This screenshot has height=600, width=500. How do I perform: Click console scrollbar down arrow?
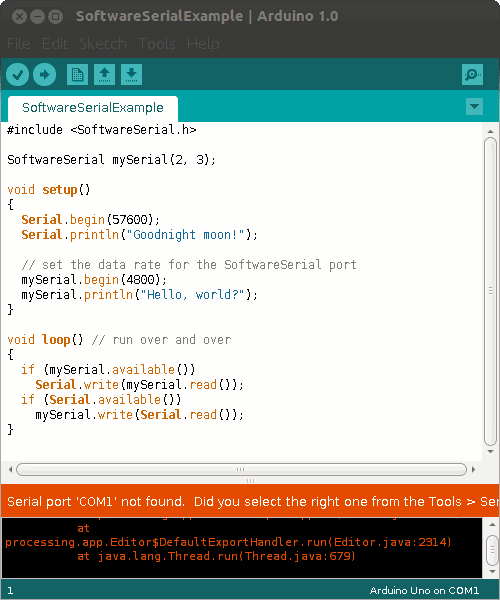coord(492,572)
